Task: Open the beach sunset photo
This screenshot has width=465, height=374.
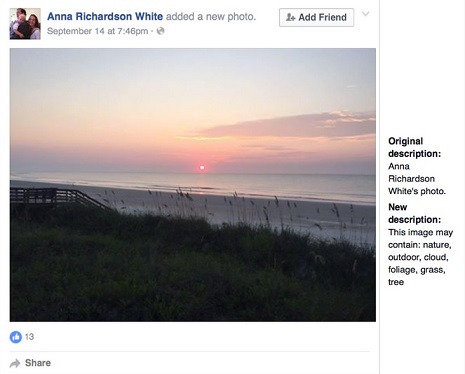Action: click(x=193, y=185)
